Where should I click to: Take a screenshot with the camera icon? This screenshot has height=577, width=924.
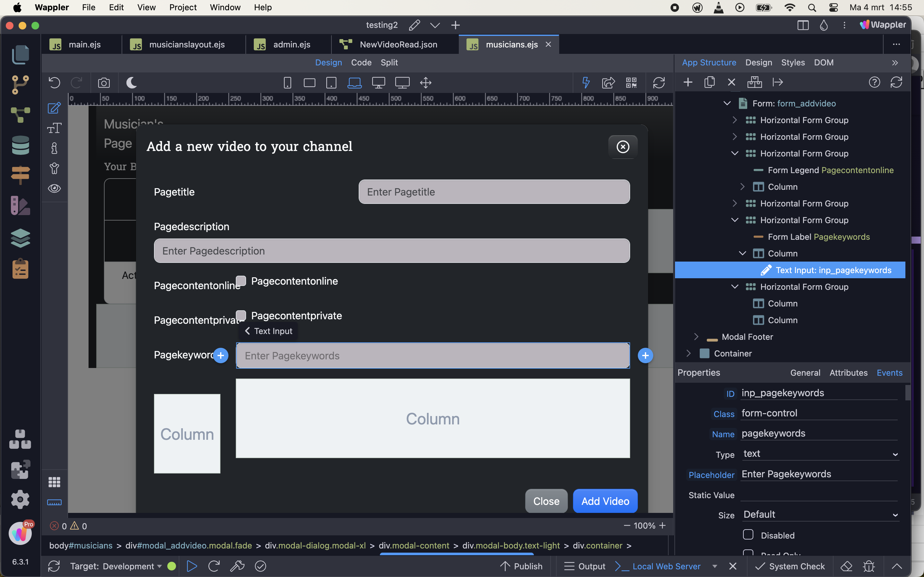(x=104, y=83)
